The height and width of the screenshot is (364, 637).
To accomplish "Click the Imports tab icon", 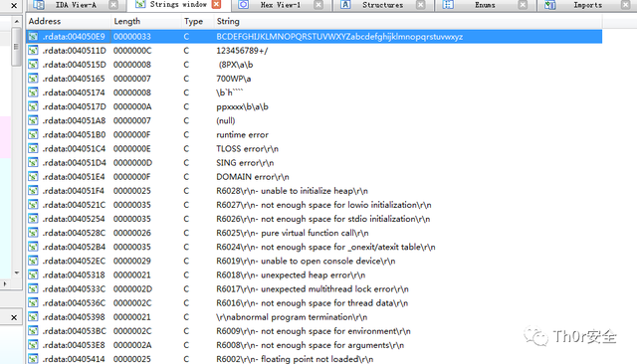I will pos(550,4).
